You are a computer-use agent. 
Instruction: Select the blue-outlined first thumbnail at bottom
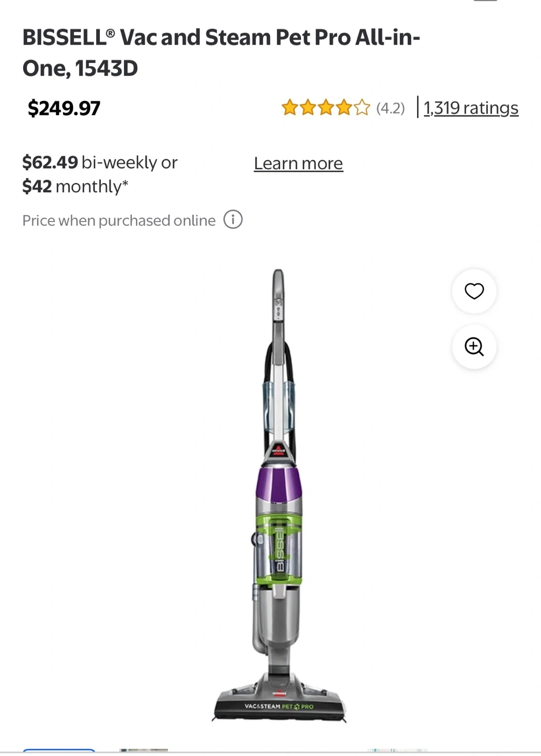[x=59, y=751]
